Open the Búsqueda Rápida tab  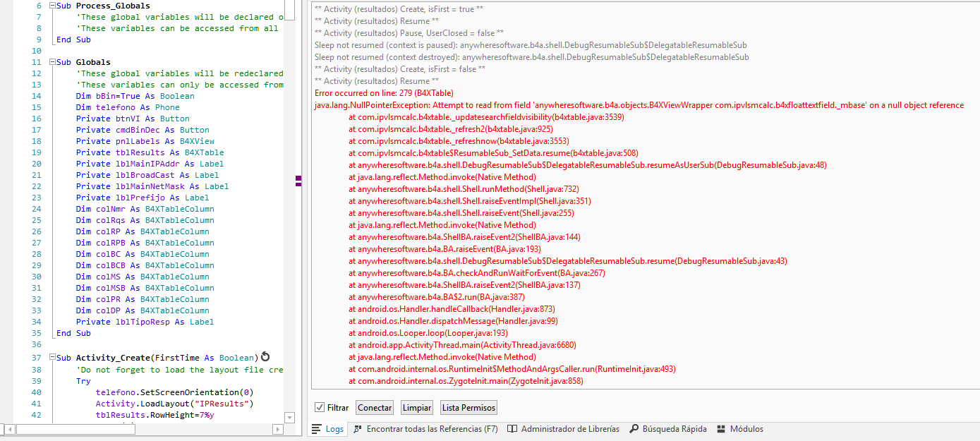[x=669, y=429]
